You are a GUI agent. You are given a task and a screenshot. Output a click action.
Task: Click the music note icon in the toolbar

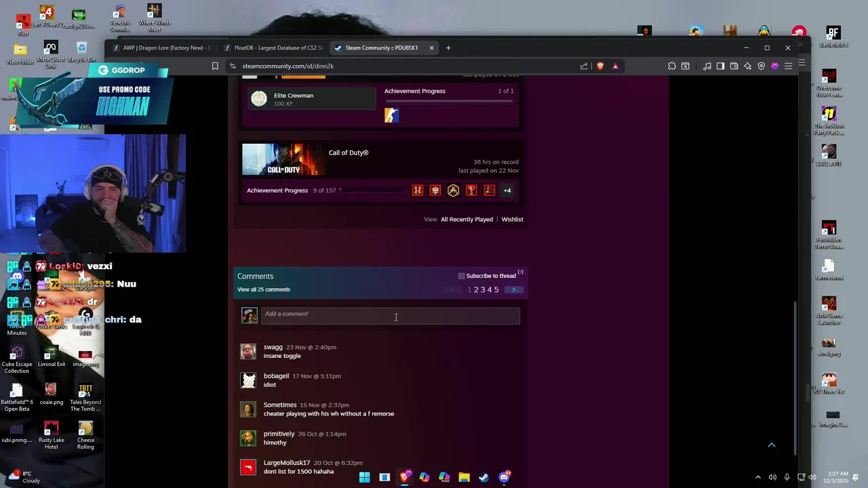pyautogui.click(x=707, y=66)
